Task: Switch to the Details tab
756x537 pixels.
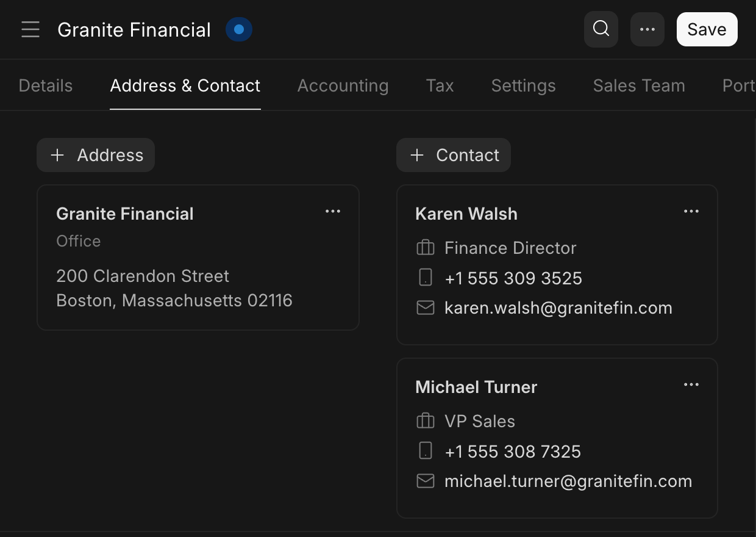Action: click(46, 85)
